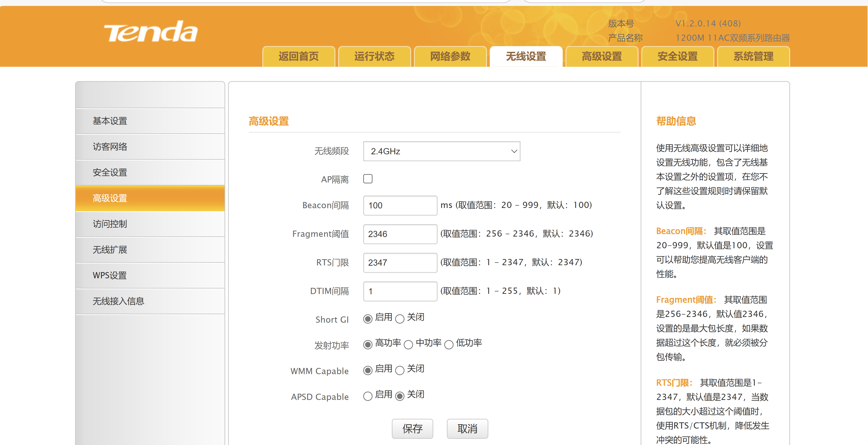Image resolution: width=868 pixels, height=445 pixels.
Task: Open WPS设置 in the sidebar
Action: [110, 275]
